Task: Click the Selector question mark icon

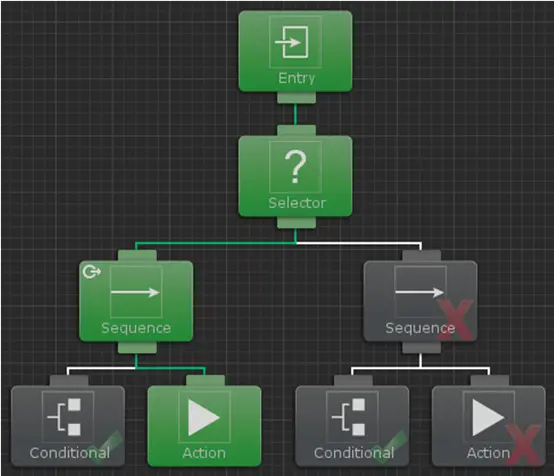Action: click(x=295, y=167)
